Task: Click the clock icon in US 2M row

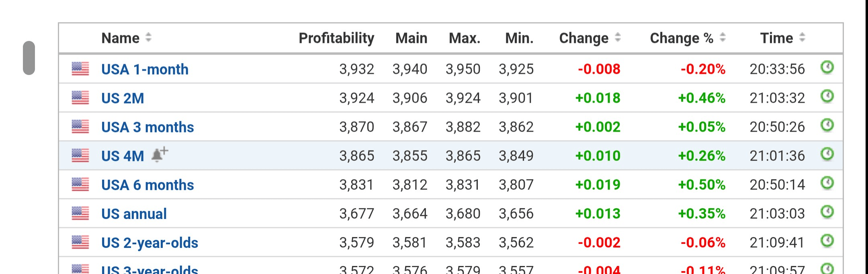Action: (827, 96)
